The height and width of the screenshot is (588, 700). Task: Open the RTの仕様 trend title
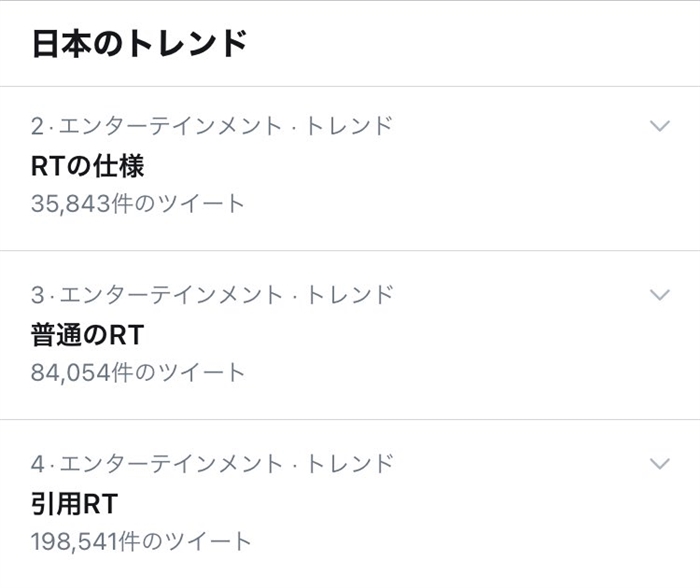click(x=87, y=165)
